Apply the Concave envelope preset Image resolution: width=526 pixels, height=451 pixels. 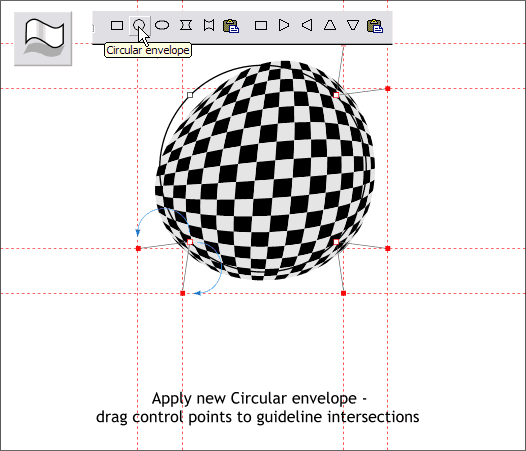tap(186, 25)
